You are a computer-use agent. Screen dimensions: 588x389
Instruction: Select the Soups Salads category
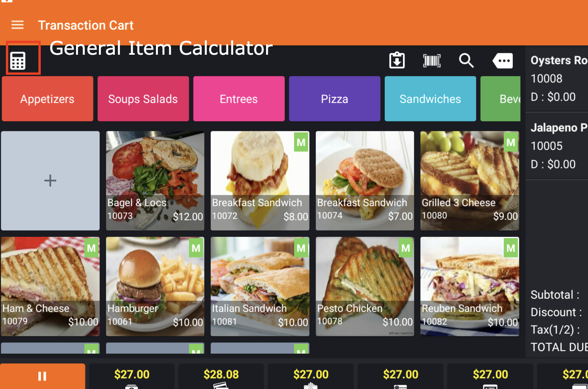(143, 99)
